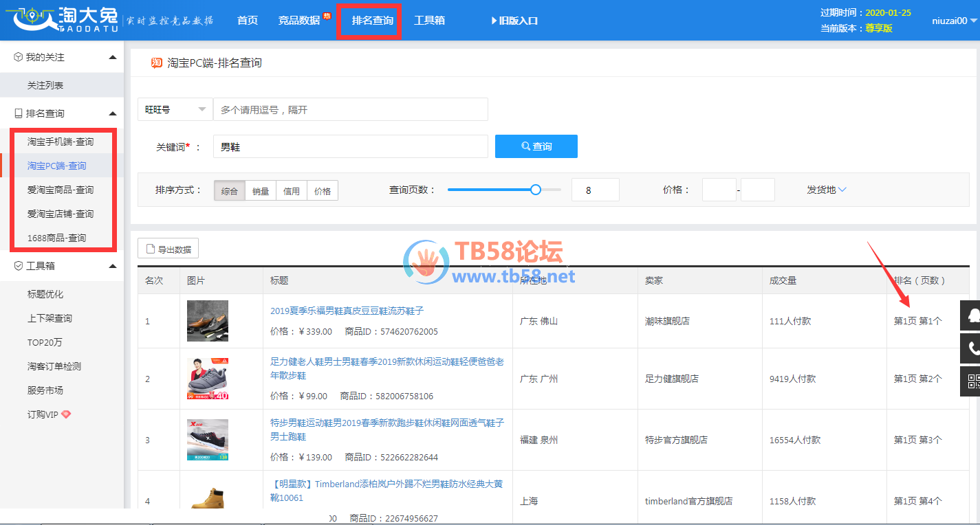Open the phone contact floating icon
The image size is (980, 525).
coord(970,348)
